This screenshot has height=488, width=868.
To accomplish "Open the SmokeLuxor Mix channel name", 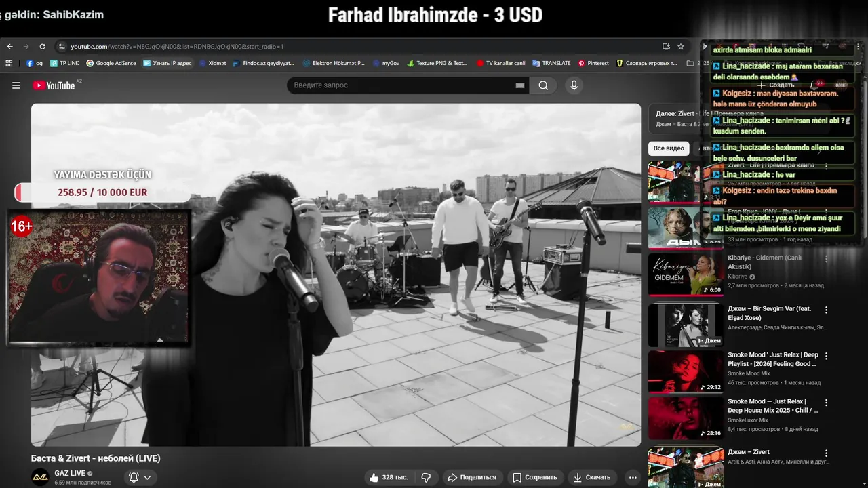I will [748, 420].
